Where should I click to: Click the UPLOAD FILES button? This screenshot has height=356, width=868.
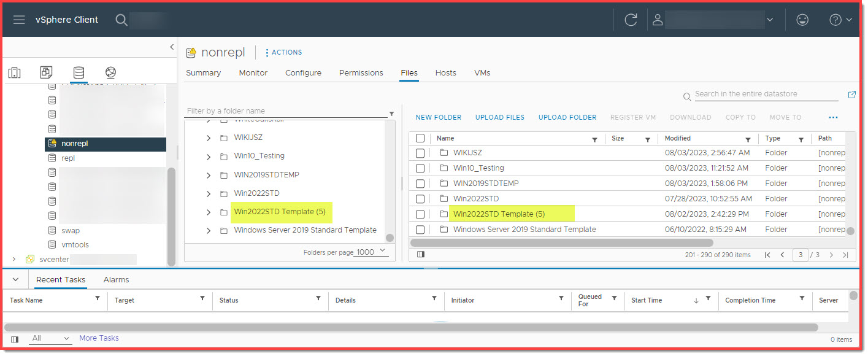(x=499, y=117)
